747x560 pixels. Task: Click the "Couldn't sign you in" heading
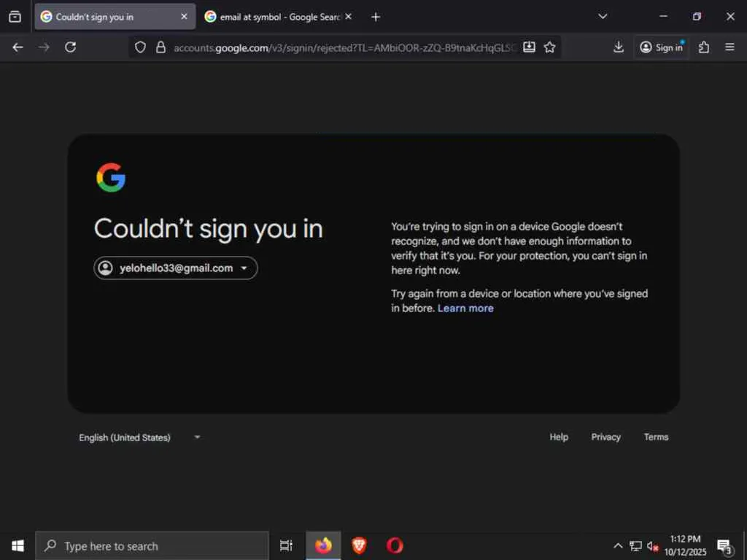coord(208,229)
